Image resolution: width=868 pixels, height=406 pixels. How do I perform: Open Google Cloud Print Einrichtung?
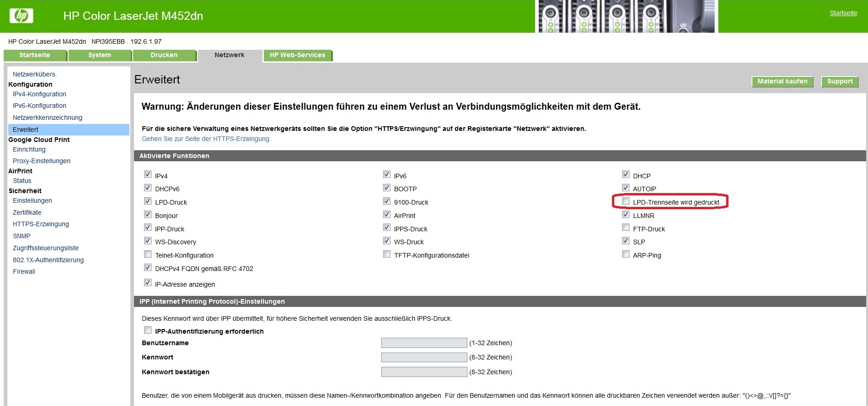click(29, 149)
